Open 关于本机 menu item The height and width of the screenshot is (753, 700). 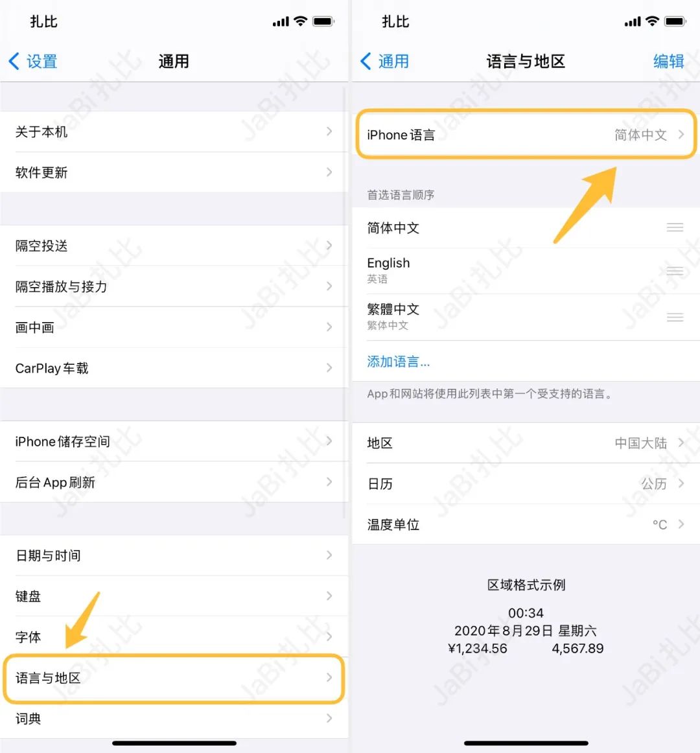174,132
